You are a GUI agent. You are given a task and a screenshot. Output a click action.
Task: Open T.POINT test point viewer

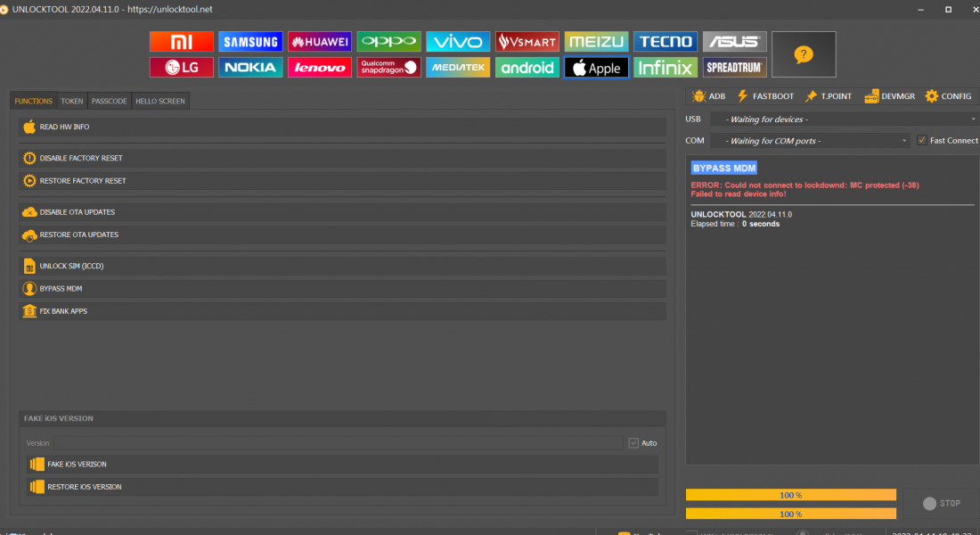click(829, 96)
